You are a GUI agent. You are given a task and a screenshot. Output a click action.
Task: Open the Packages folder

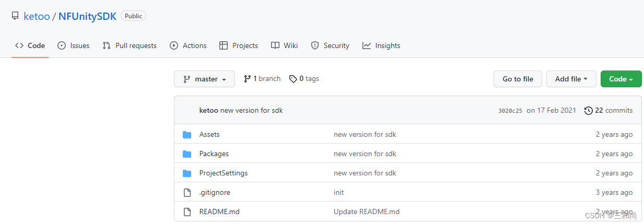(214, 154)
